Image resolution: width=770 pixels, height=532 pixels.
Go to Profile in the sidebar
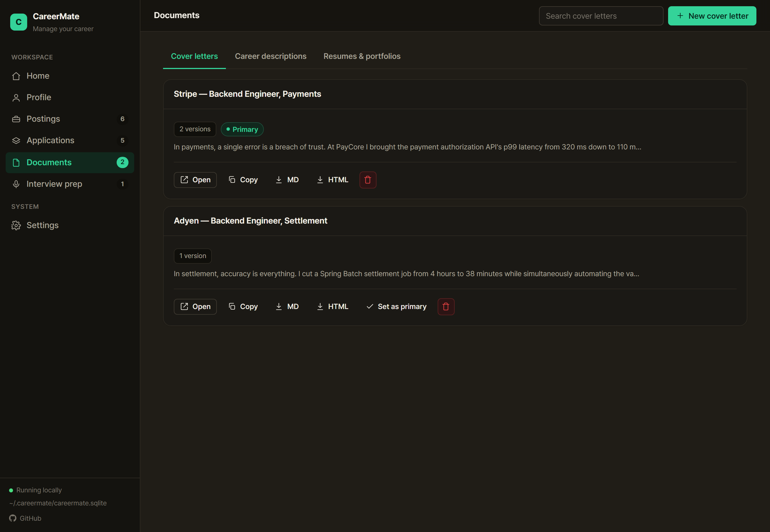click(70, 97)
